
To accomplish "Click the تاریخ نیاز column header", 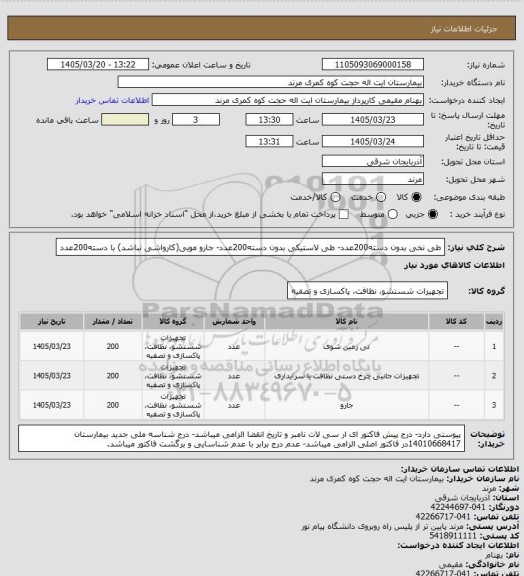I will [51, 321].
